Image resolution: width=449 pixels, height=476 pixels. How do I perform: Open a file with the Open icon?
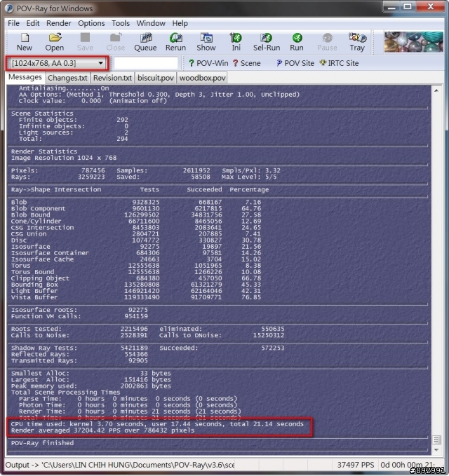click(55, 42)
